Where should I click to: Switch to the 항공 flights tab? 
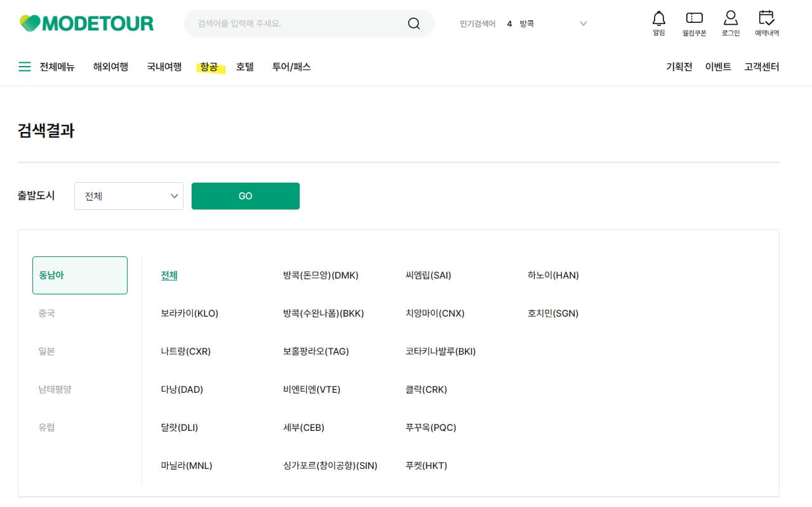coord(209,66)
